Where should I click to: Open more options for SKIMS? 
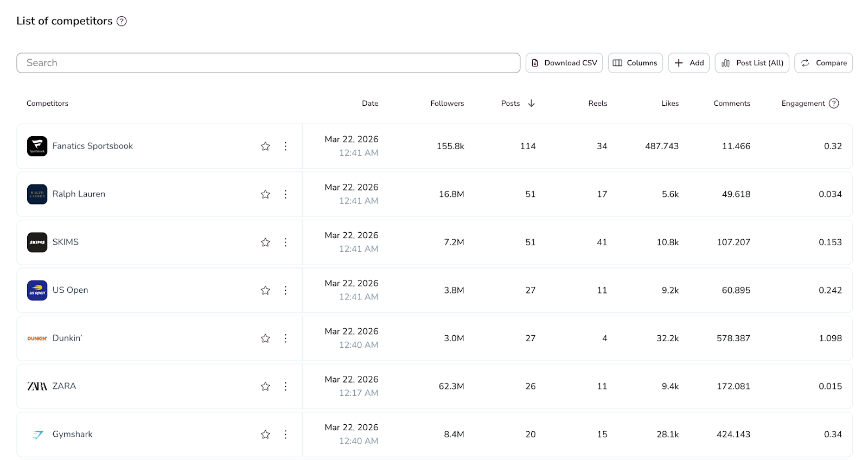coord(285,242)
